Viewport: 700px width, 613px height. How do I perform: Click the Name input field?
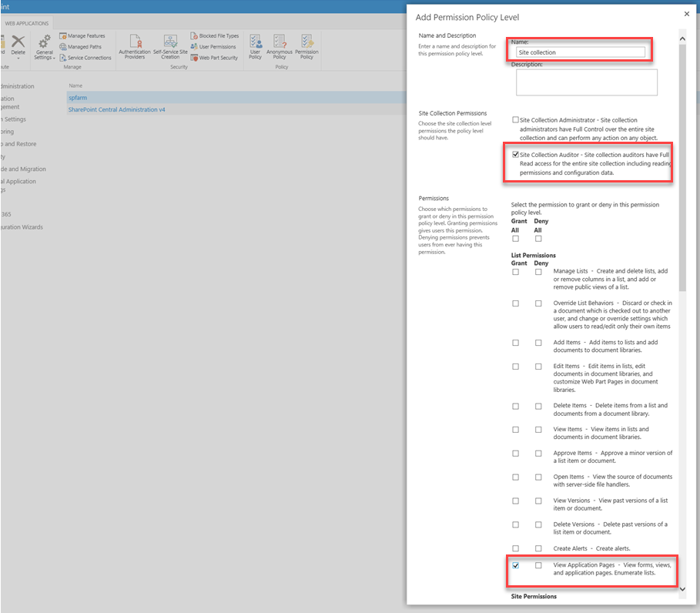(581, 52)
